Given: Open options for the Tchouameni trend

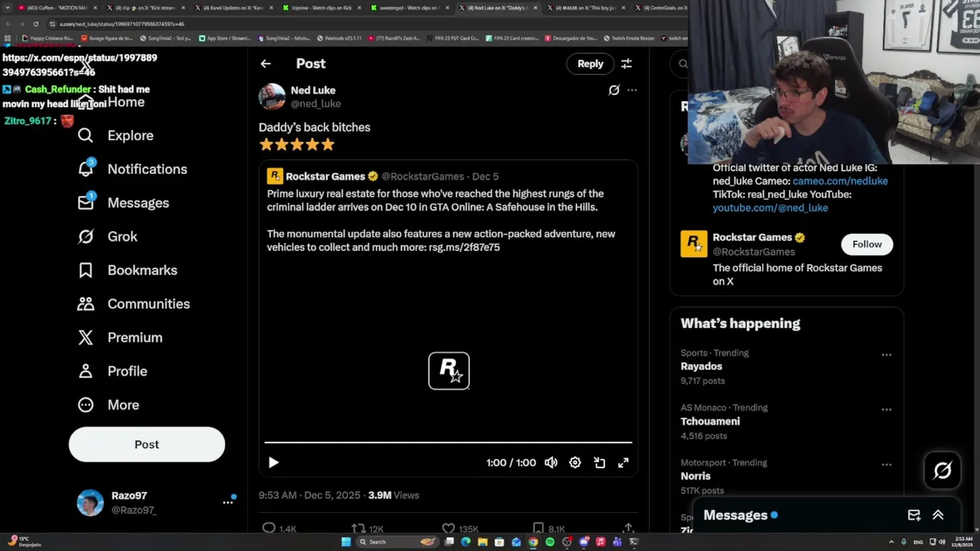Looking at the screenshot, I should tap(887, 409).
